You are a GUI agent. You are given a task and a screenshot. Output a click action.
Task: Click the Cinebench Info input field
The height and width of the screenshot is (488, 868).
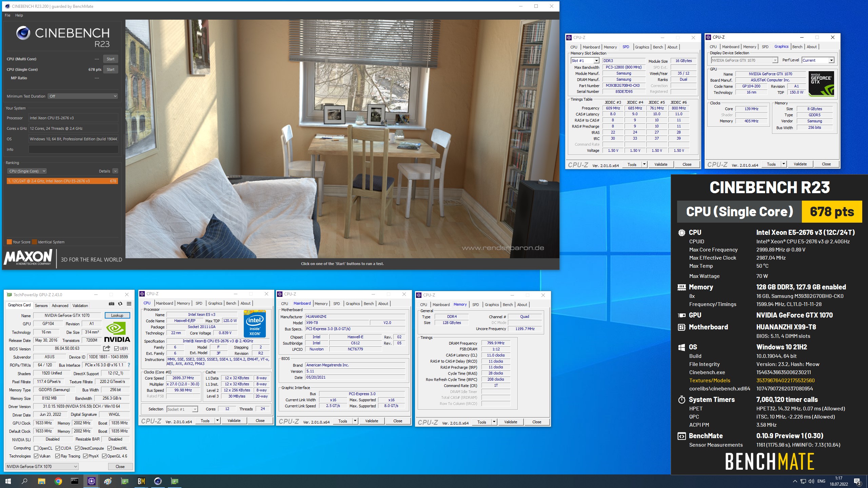point(74,149)
